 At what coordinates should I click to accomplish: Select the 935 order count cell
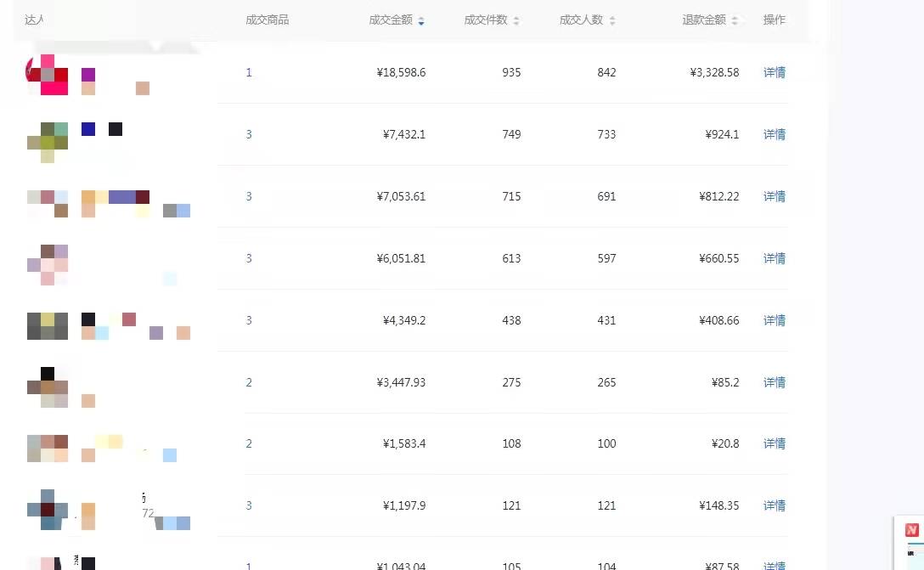pos(511,72)
